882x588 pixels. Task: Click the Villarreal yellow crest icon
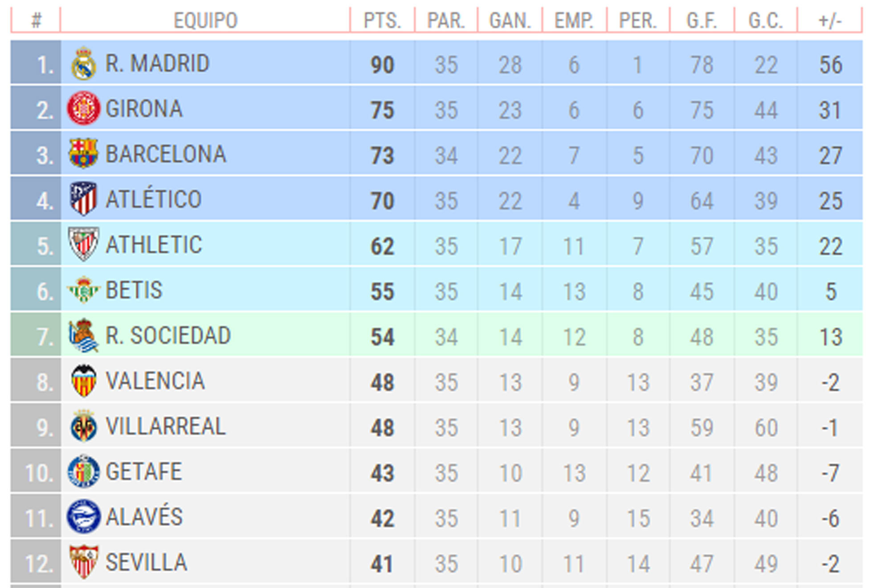click(84, 426)
